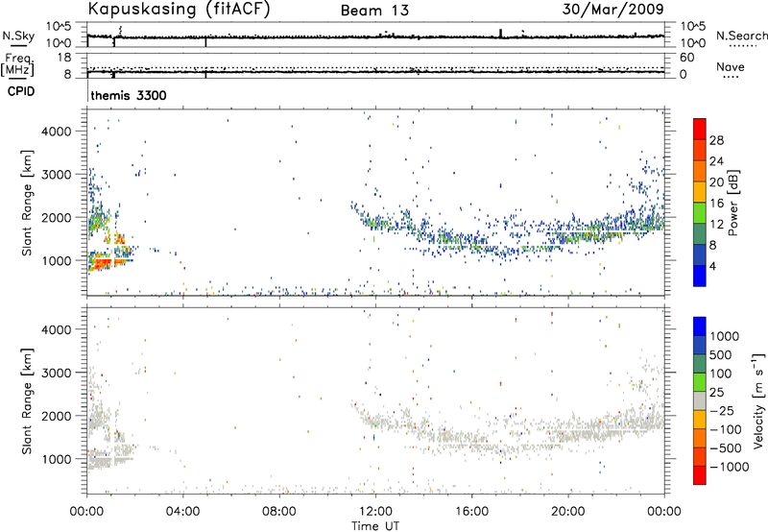
Task: Select the blue top segment of Velocity colorbar
Action: click(x=700, y=326)
